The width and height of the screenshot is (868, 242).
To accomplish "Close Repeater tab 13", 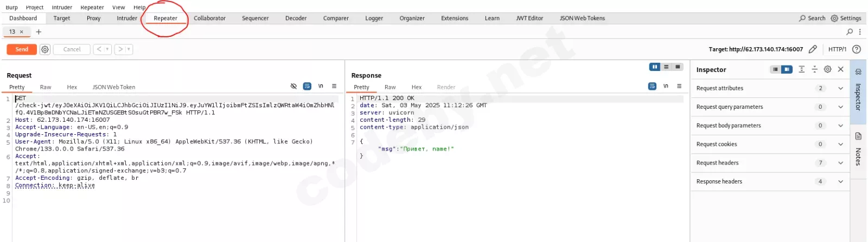I will pos(22,31).
